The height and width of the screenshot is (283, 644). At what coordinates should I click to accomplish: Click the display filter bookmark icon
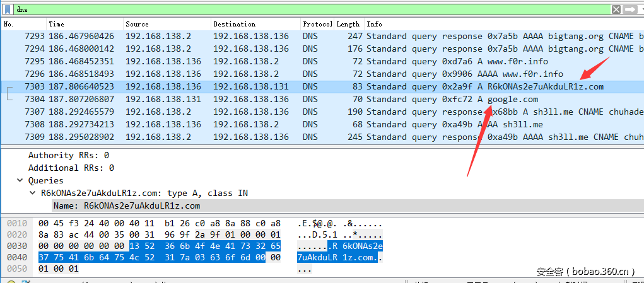click(8, 9)
